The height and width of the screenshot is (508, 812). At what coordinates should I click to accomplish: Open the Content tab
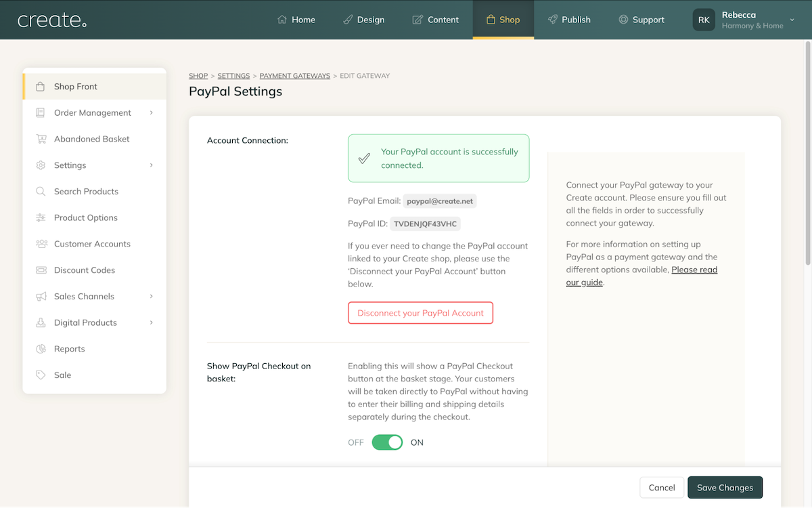pos(436,20)
